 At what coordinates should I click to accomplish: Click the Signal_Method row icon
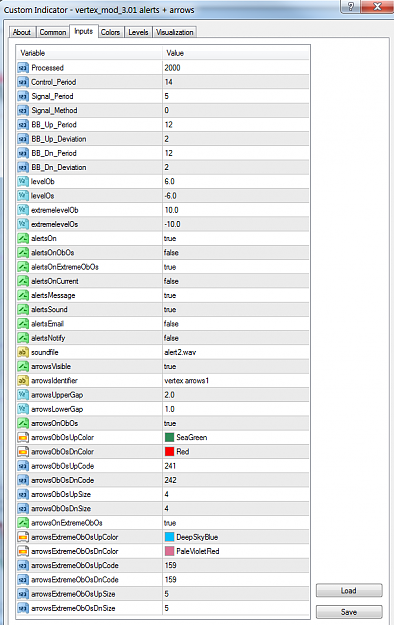coord(23,110)
